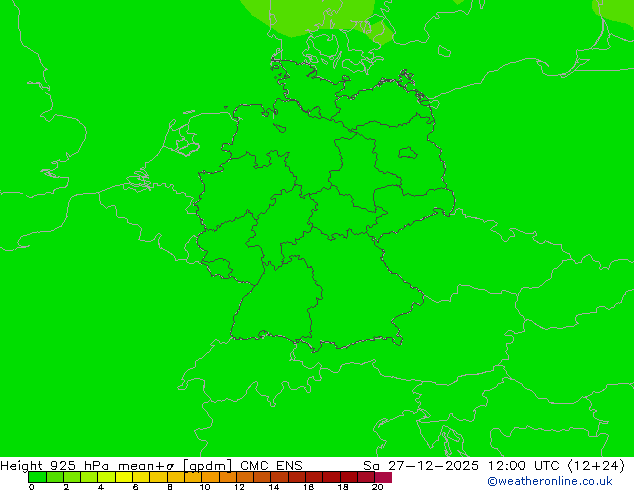
Task: Click the amber legend swatch starting at value 8
Action: pos(175,477)
